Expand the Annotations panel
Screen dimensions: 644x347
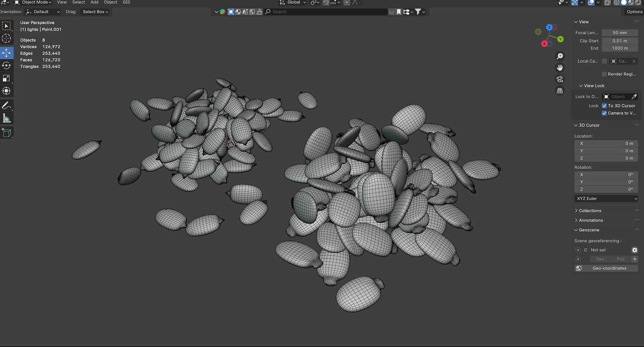pyautogui.click(x=591, y=220)
